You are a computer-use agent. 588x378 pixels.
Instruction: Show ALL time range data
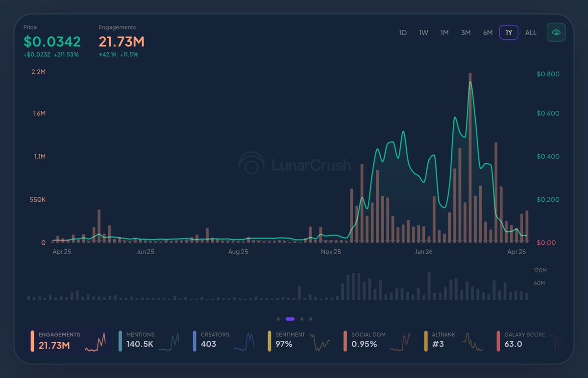[531, 33]
